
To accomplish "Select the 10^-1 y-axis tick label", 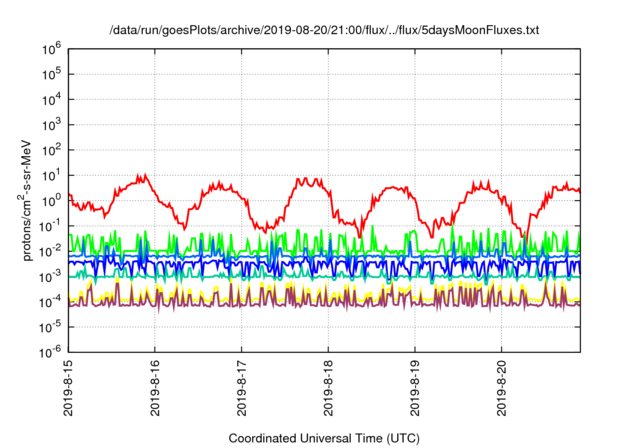I will tap(51, 227).
